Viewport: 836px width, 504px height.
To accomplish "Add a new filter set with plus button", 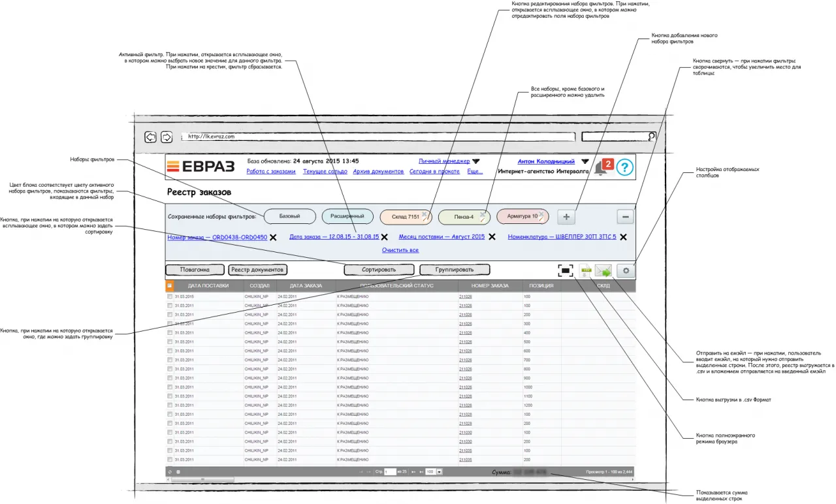I will point(566,217).
